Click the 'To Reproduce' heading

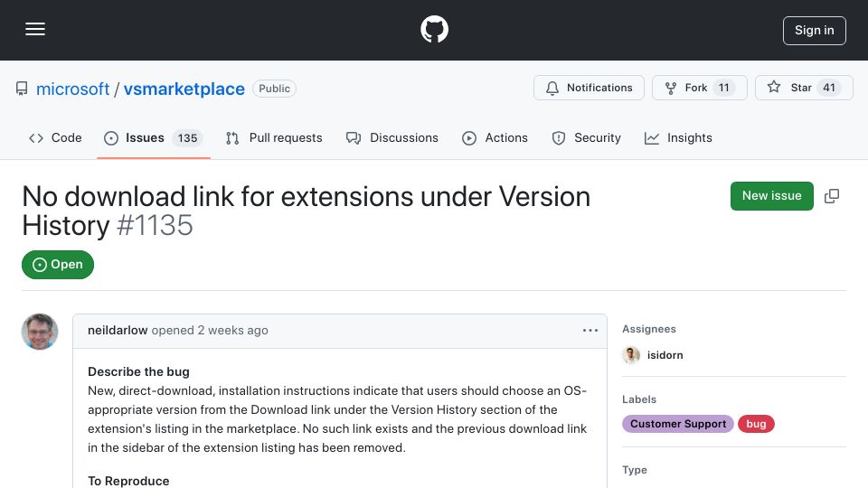point(128,481)
